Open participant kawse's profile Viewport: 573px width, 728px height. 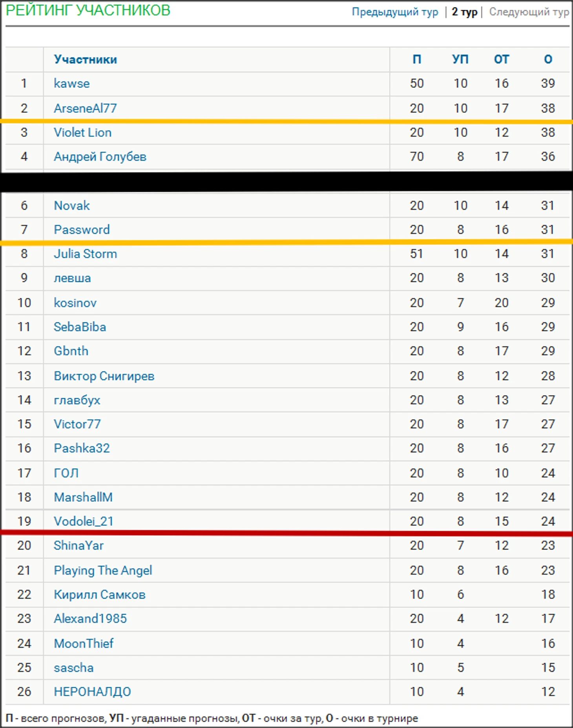[x=71, y=84]
